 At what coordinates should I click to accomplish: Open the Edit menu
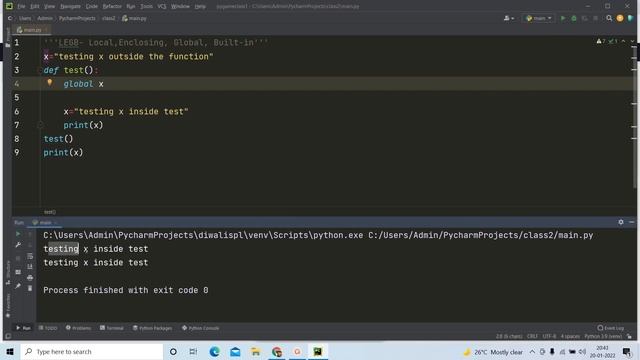click(x=35, y=7)
